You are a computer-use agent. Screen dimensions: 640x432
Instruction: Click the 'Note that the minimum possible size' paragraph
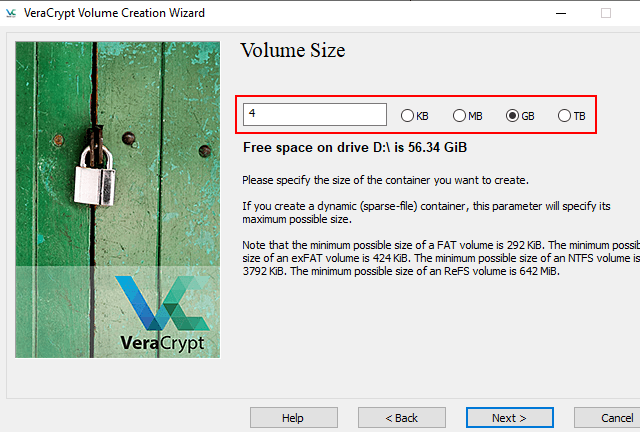tap(441, 258)
